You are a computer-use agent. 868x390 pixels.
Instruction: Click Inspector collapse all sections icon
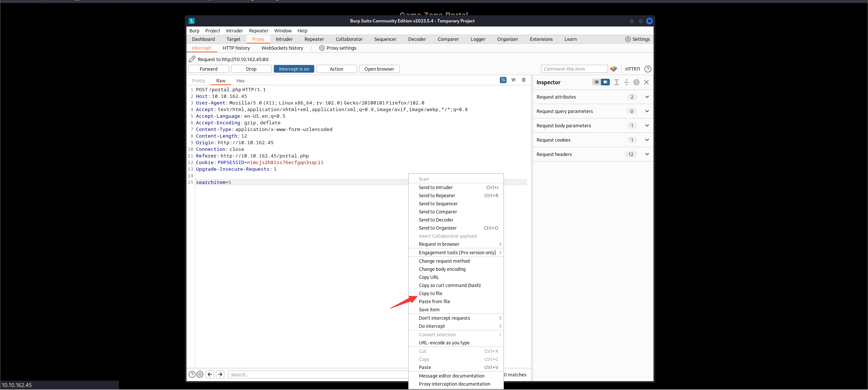tap(626, 82)
